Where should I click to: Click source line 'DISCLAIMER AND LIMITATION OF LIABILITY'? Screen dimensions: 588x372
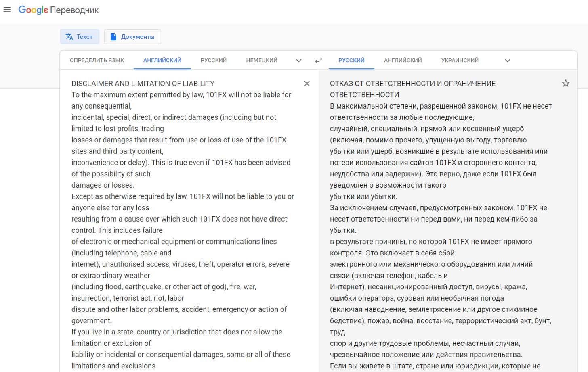pos(143,84)
